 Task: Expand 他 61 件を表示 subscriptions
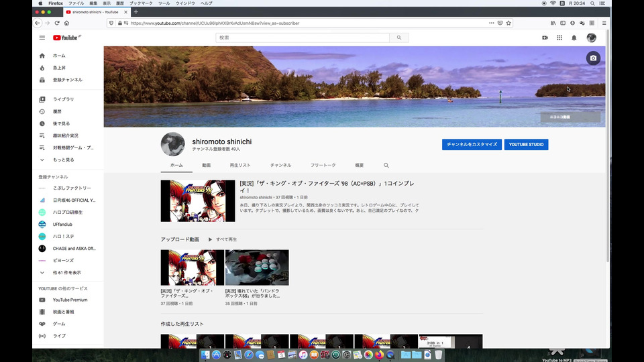[x=68, y=273]
